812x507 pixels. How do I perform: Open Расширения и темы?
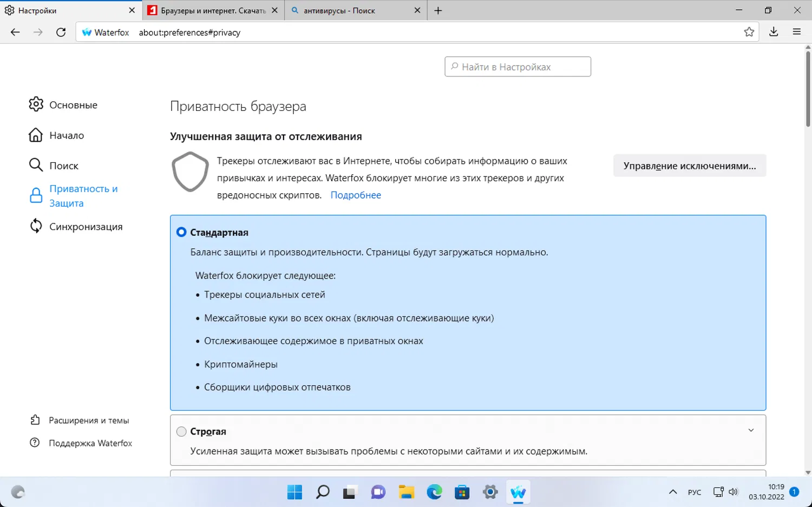tap(80, 420)
